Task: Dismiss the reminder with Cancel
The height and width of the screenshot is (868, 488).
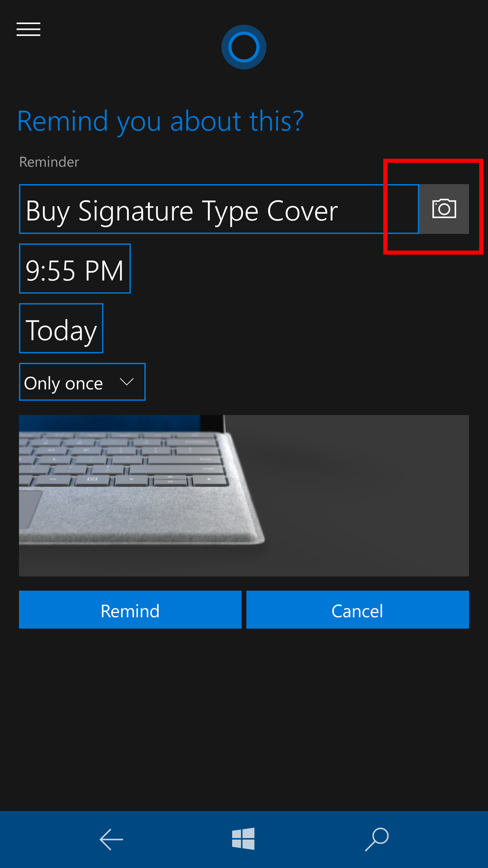Action: 358,610
